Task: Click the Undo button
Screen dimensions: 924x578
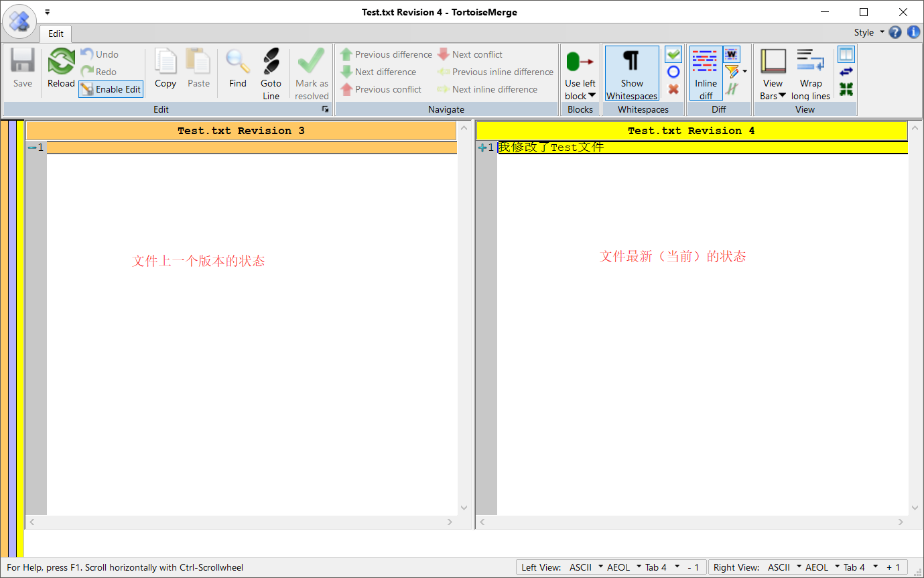Action: click(x=99, y=54)
